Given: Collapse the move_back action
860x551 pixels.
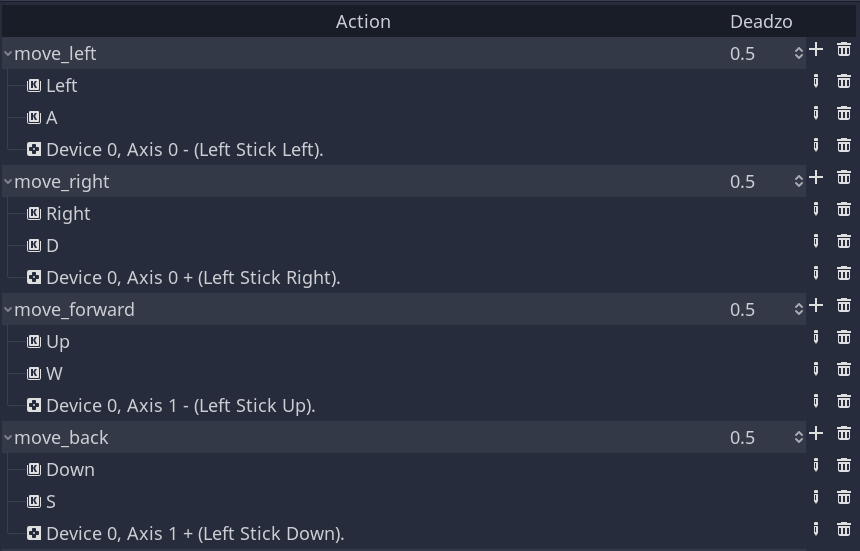Looking at the screenshot, I should 8,438.
